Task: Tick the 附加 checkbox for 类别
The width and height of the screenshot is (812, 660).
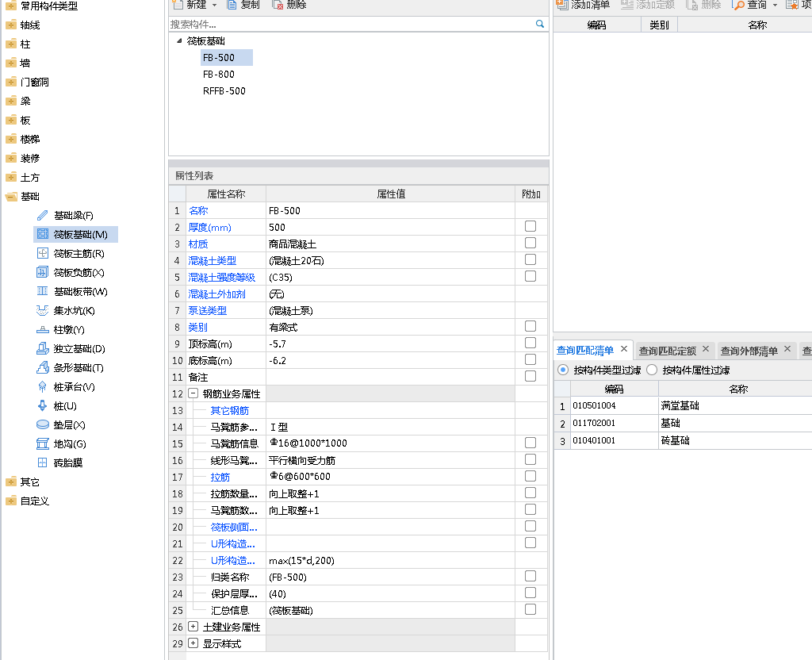Action: point(530,326)
